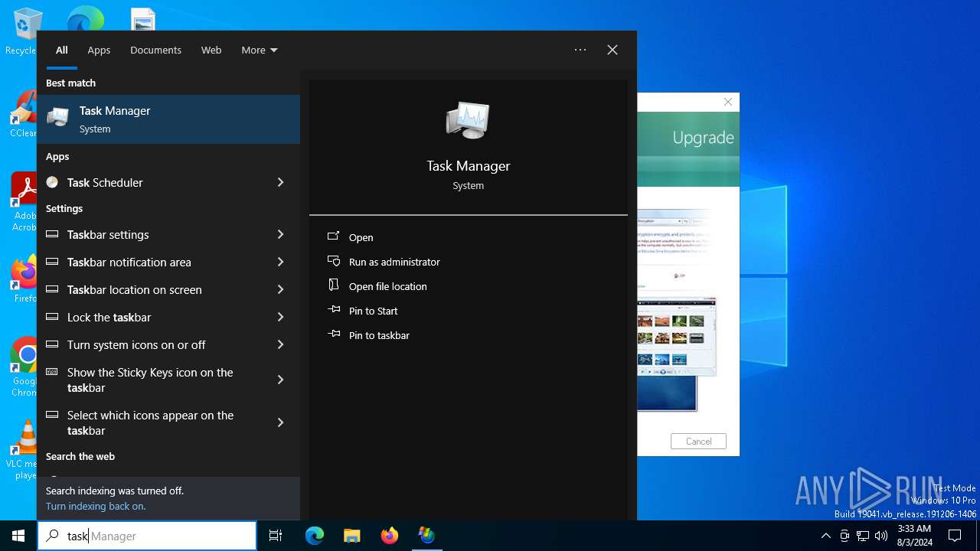Close the search panel with X
This screenshot has height=551, width=980.
[612, 50]
